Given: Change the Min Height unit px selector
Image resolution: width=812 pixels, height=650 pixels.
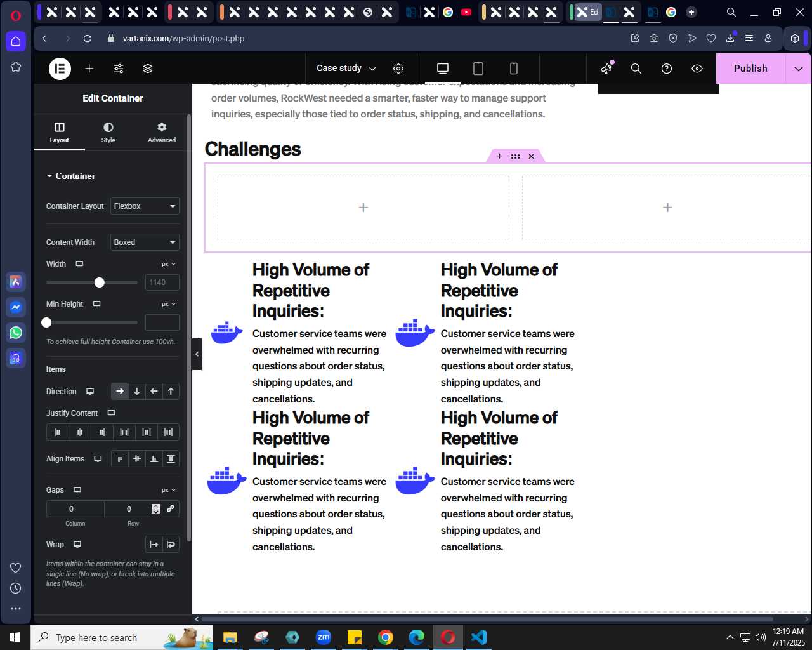Looking at the screenshot, I should pyautogui.click(x=168, y=304).
